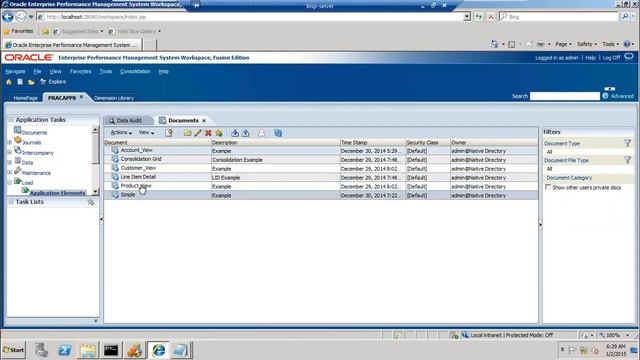Click the extract document icon

pyautogui.click(x=246, y=133)
